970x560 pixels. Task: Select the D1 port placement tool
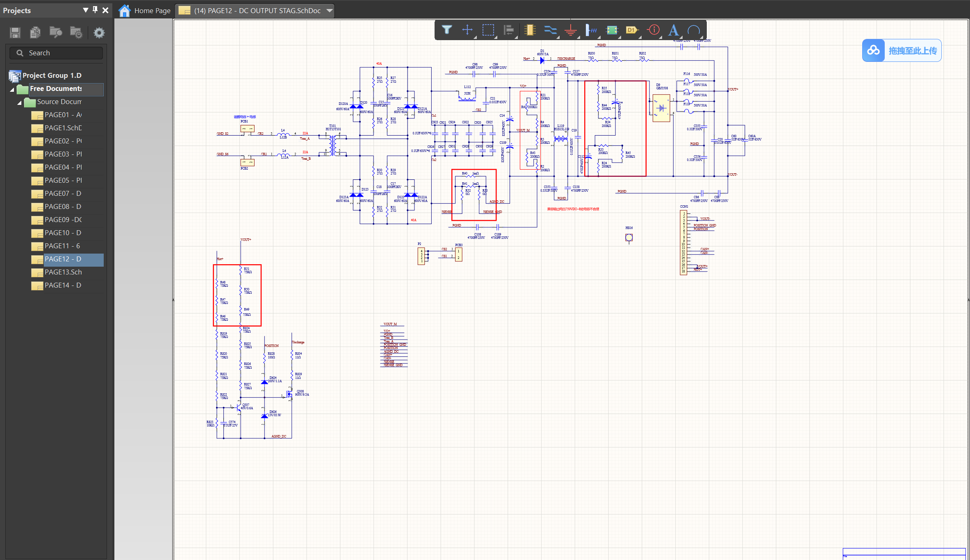[x=632, y=30]
